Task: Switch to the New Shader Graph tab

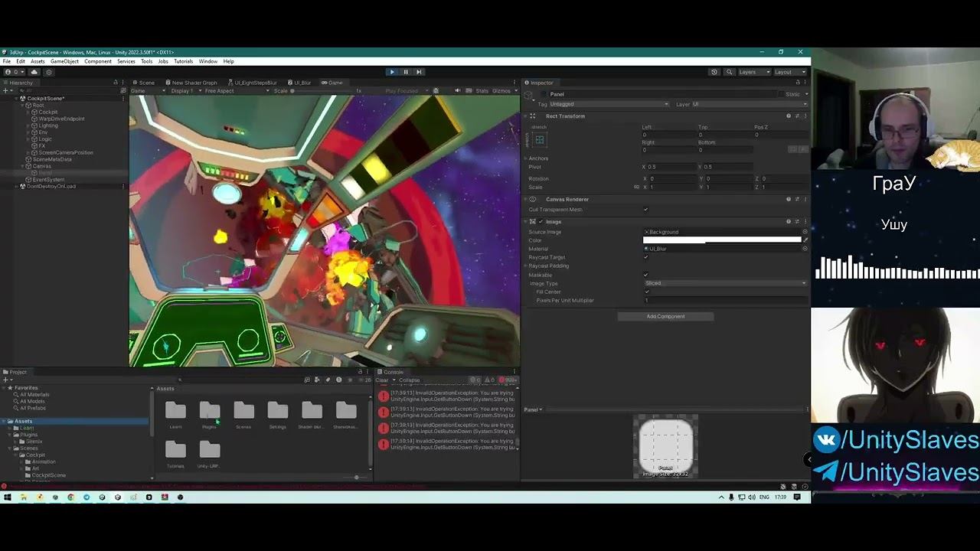Action: pyautogui.click(x=193, y=83)
